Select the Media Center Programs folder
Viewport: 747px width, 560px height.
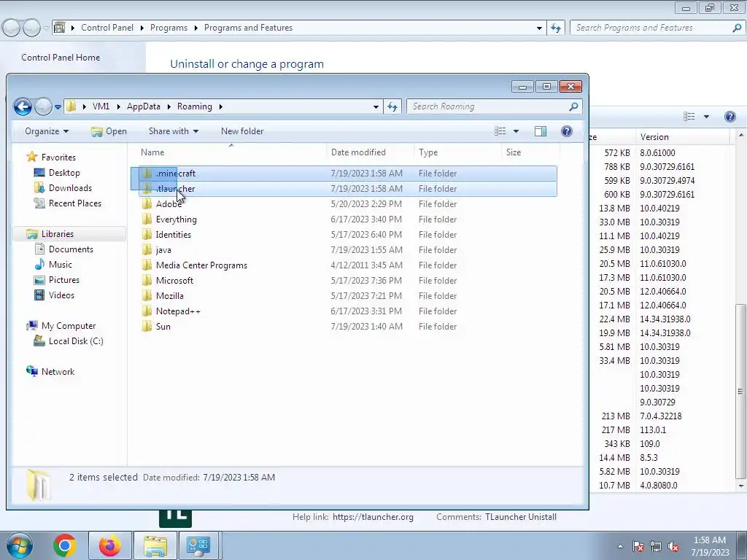pyautogui.click(x=201, y=265)
